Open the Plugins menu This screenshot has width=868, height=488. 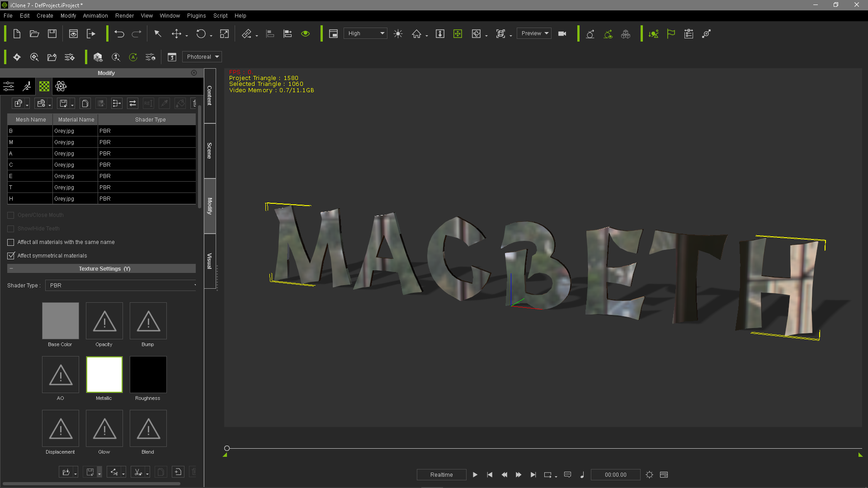pos(197,15)
